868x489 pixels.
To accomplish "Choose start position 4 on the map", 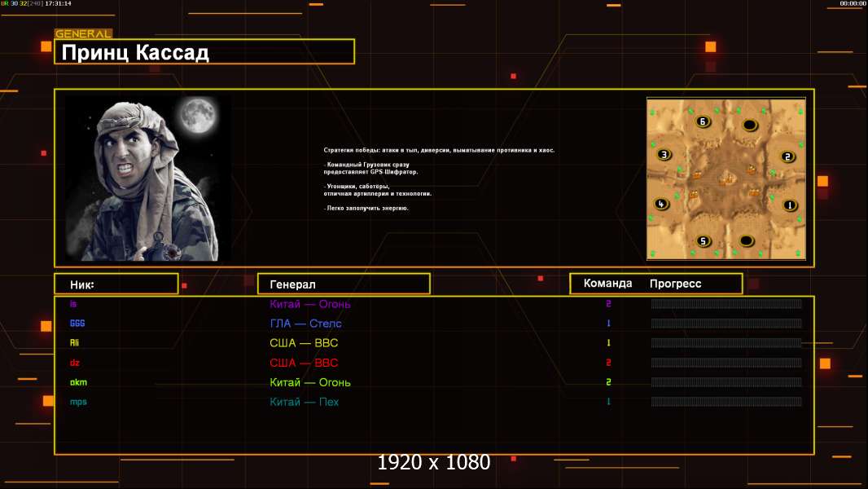I will coord(661,204).
